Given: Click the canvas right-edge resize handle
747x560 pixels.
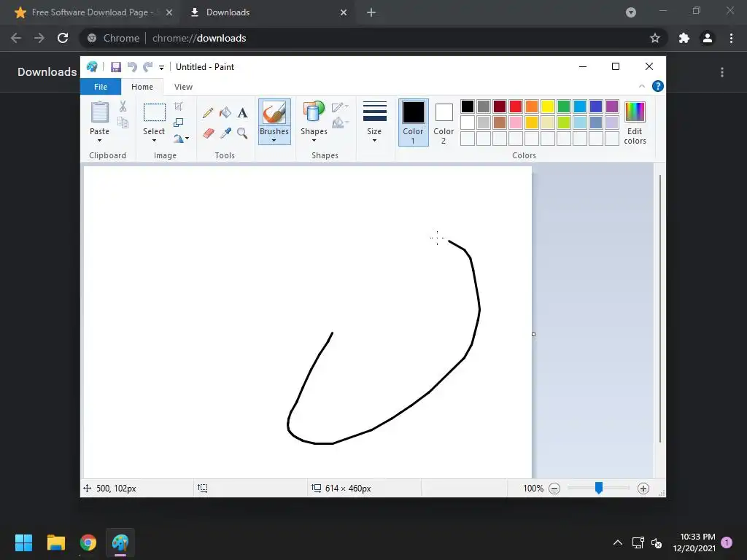Looking at the screenshot, I should [533, 334].
